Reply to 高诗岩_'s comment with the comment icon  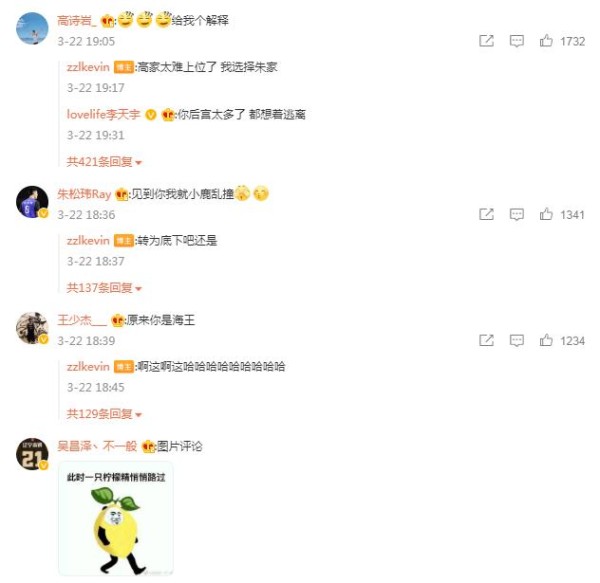[516, 41]
